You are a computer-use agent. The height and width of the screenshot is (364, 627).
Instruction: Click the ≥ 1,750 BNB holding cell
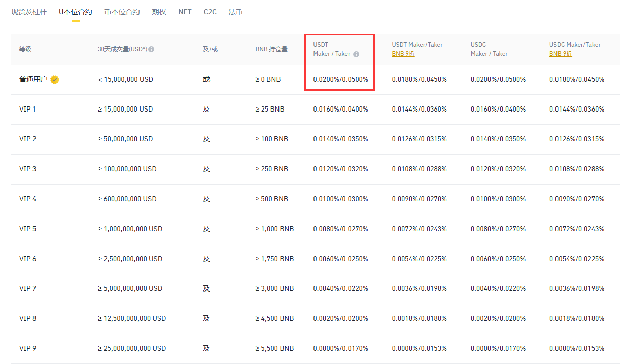point(275,259)
